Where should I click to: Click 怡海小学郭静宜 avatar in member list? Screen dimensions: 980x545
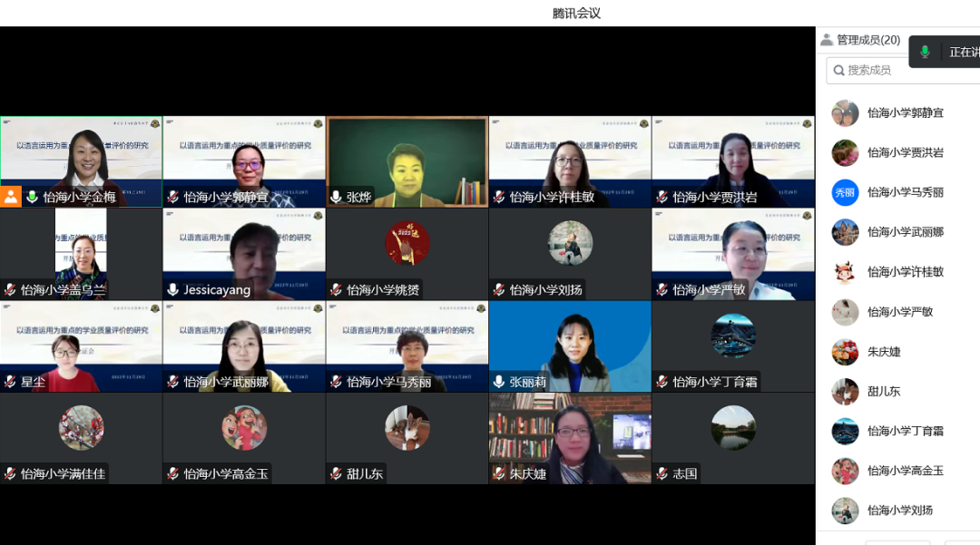point(845,113)
